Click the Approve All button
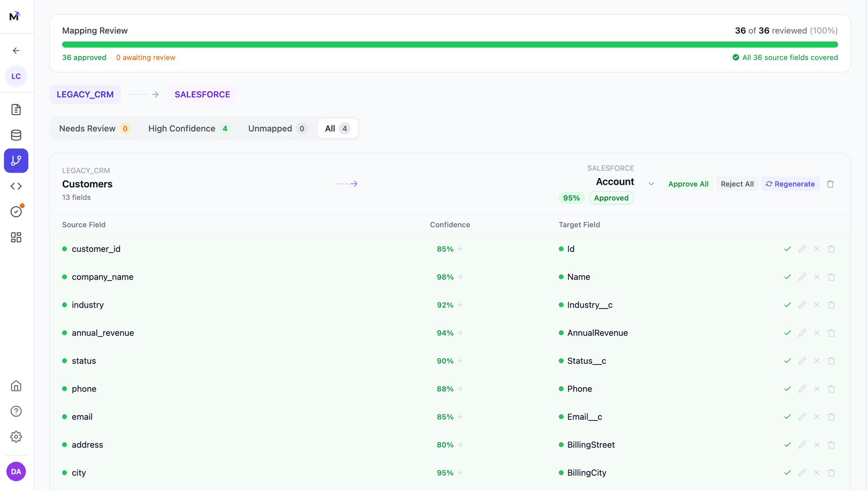 tap(688, 184)
